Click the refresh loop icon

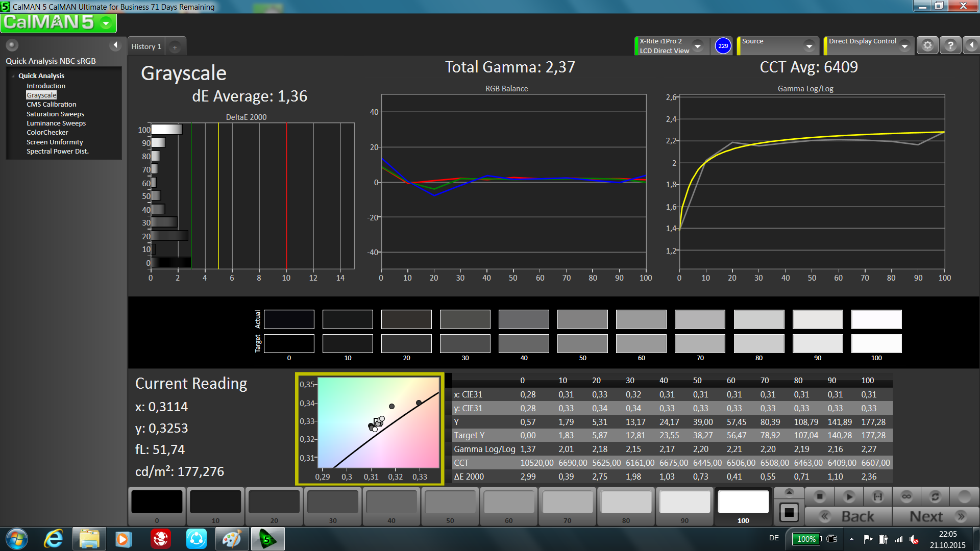tap(935, 496)
